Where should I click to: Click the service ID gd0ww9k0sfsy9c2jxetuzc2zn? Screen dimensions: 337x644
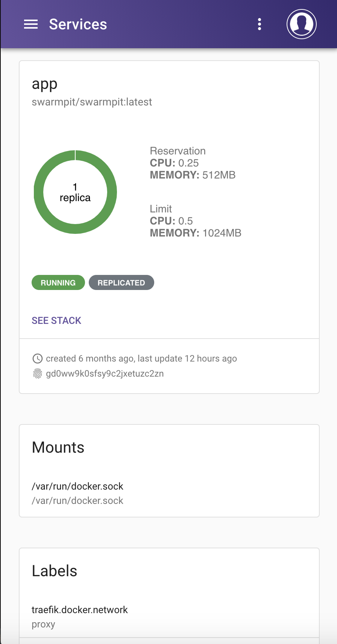(x=105, y=373)
